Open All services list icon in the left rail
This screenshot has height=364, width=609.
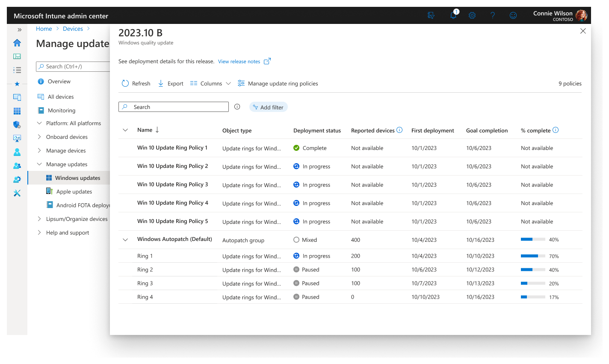[17, 70]
